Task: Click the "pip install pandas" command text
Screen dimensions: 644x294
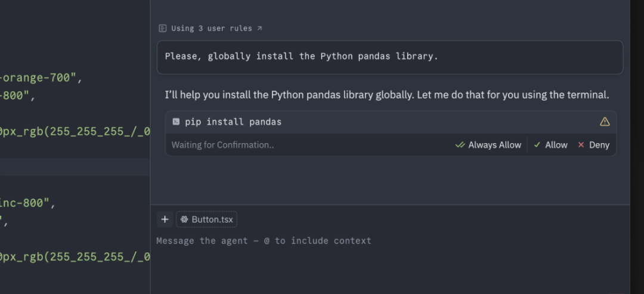Action: (x=233, y=122)
